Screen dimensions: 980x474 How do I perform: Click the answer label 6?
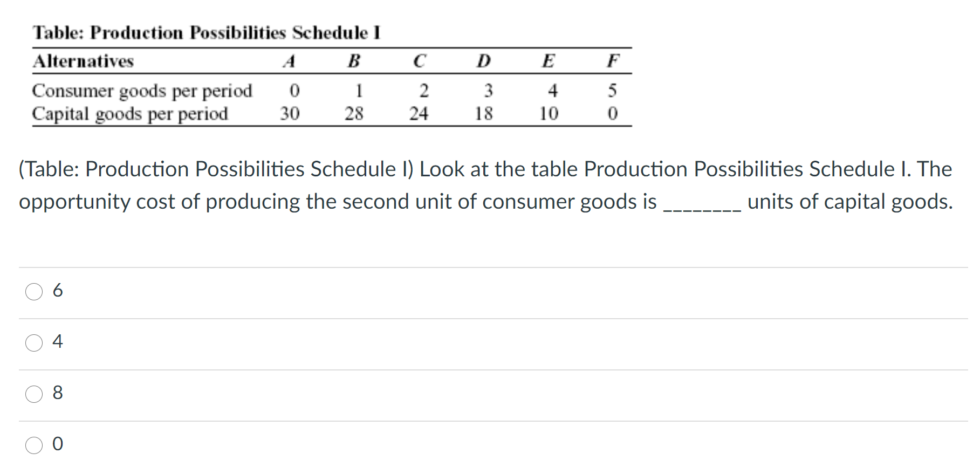point(58,291)
